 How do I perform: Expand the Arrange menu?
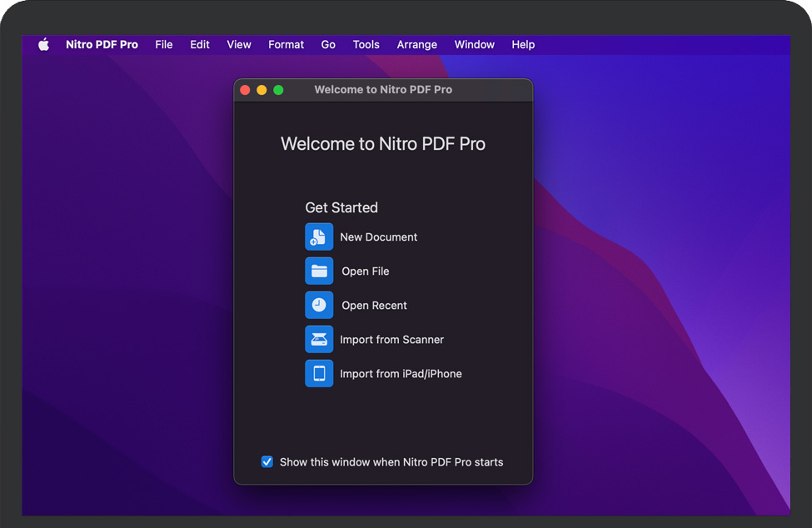coord(416,45)
